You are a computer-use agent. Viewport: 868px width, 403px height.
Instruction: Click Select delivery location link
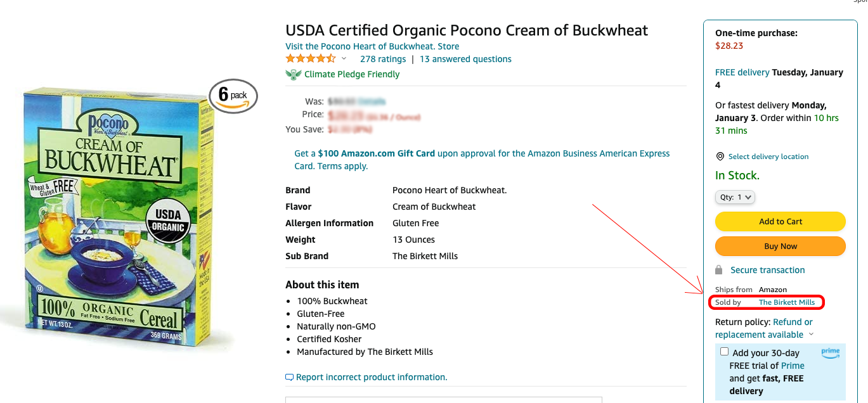click(x=768, y=157)
